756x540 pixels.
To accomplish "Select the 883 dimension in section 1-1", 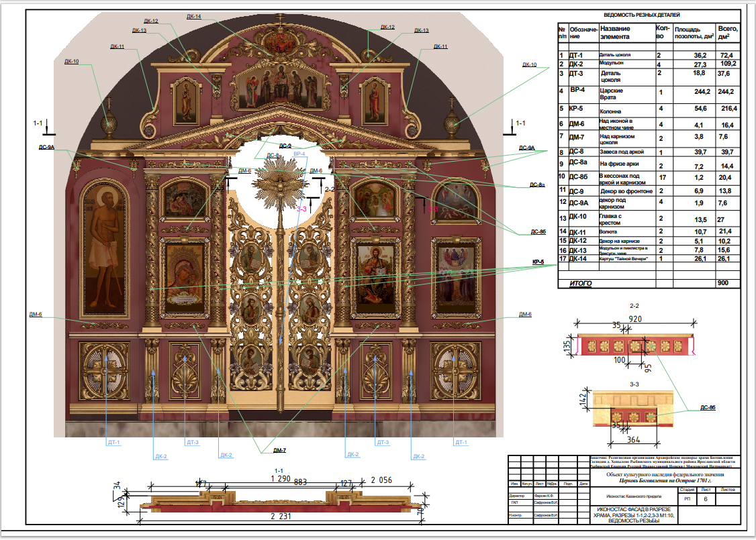I will point(300,482).
